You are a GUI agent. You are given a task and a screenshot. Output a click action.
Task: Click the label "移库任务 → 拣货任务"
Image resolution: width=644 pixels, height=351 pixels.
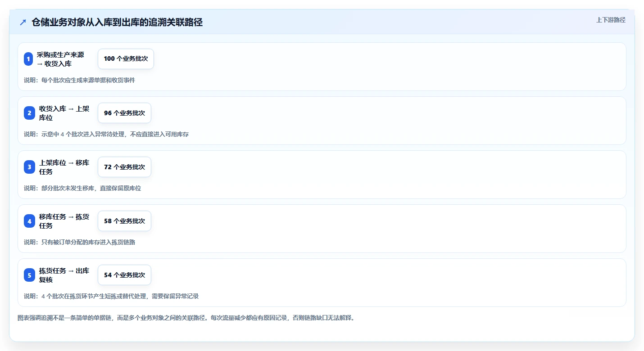(x=64, y=221)
